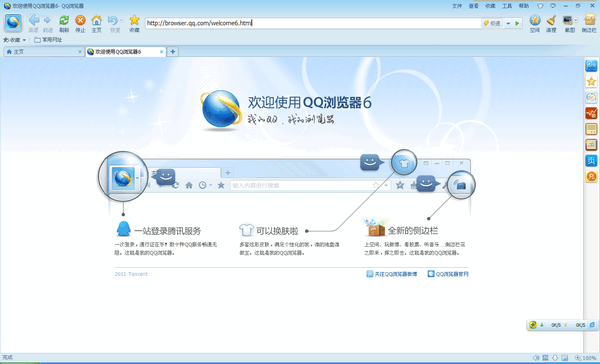
Task: Open the 关注QQ浏览器微博 link
Action: coord(392,274)
